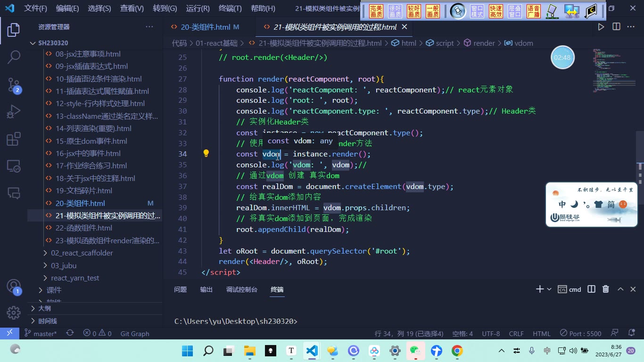Open the Accounts icon in activity bar
This screenshot has width=644, height=362.
point(14,287)
